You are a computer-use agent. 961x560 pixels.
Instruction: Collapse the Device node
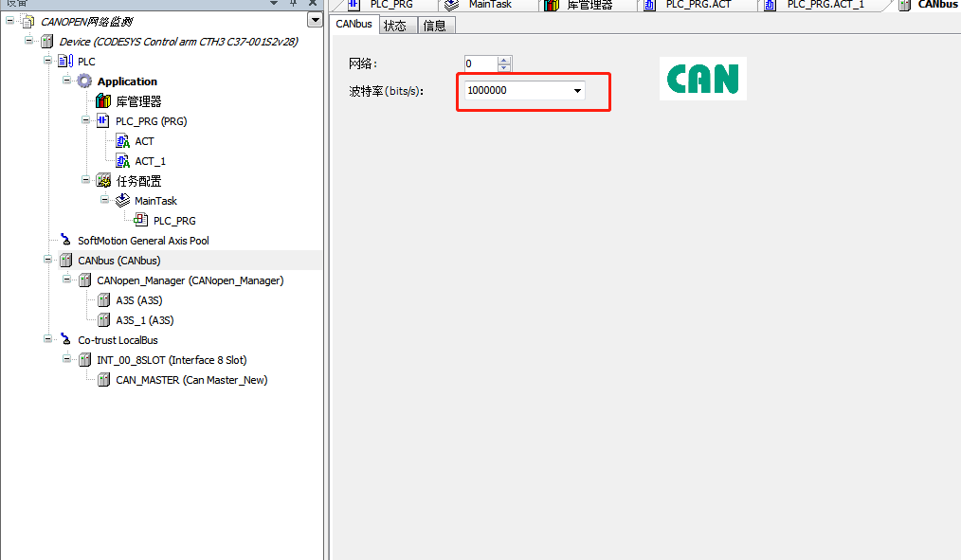[x=28, y=41]
